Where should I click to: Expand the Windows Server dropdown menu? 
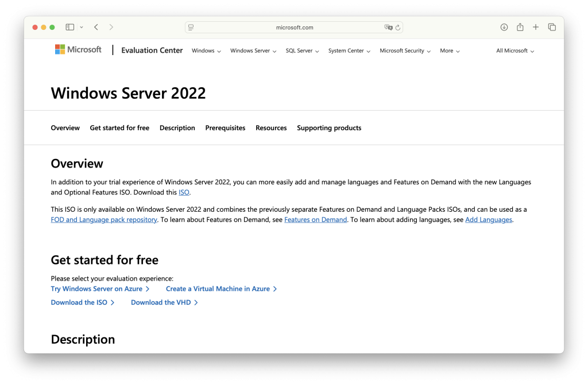253,50
